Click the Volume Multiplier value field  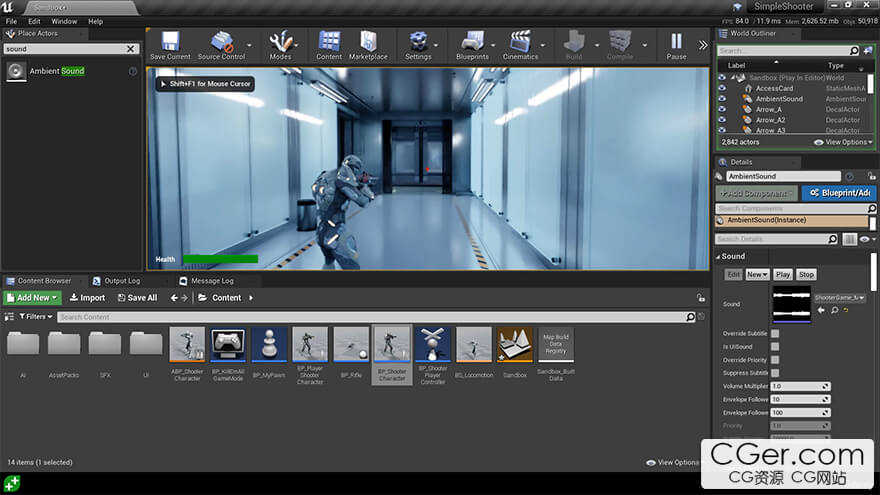(800, 386)
